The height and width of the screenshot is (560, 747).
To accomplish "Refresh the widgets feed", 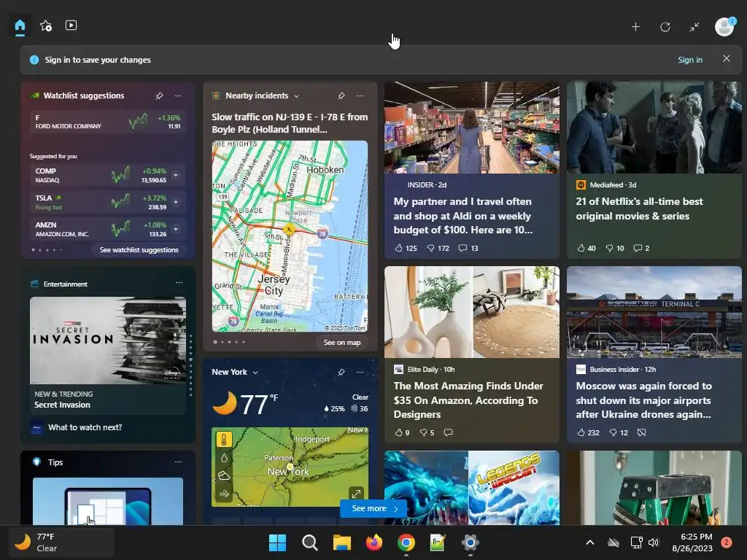I will coord(665,27).
